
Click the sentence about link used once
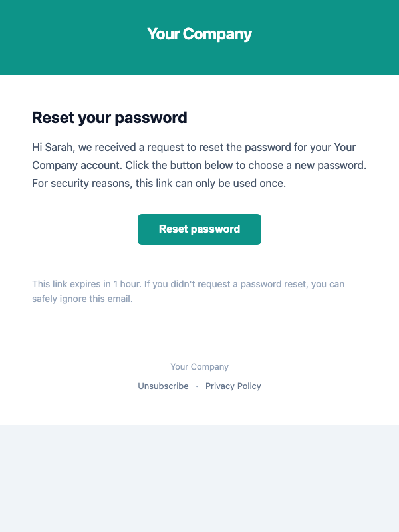coord(158,183)
